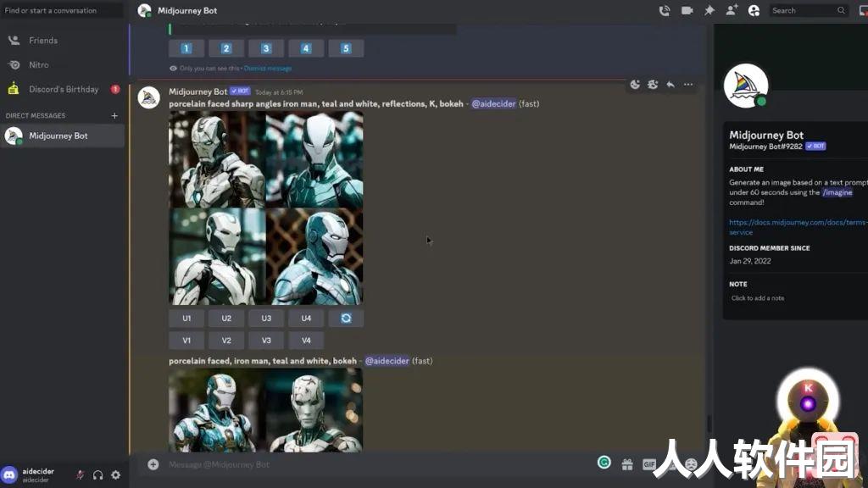
Task: Click Dismiss message link
Action: pyautogui.click(x=268, y=69)
